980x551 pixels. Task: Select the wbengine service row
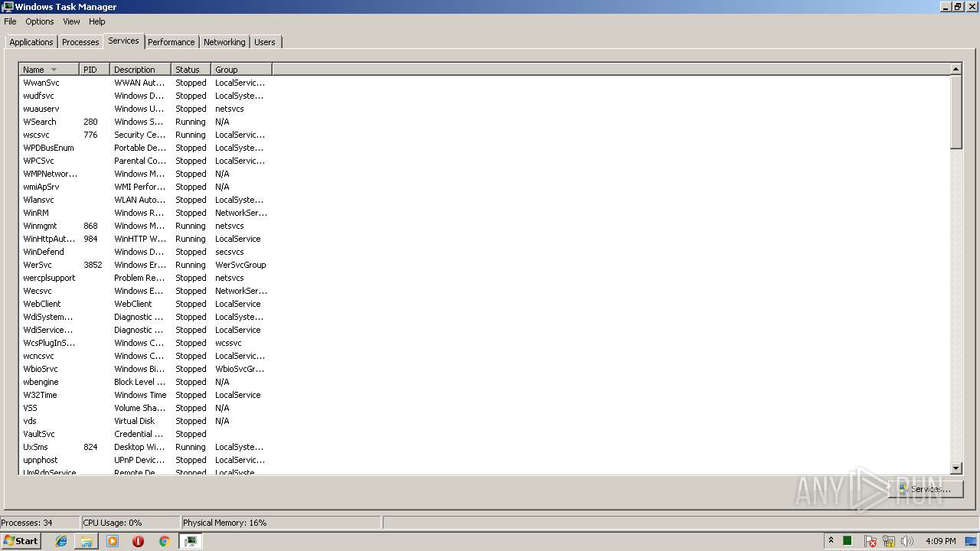145,382
